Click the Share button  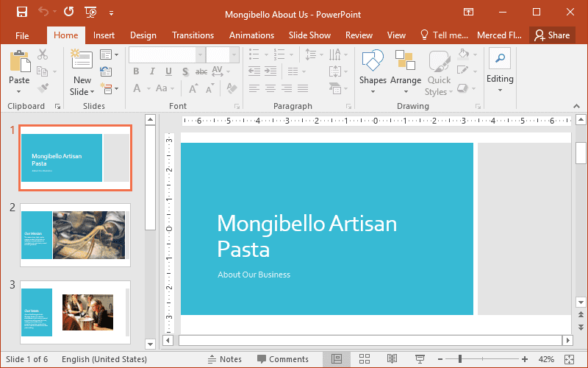552,35
